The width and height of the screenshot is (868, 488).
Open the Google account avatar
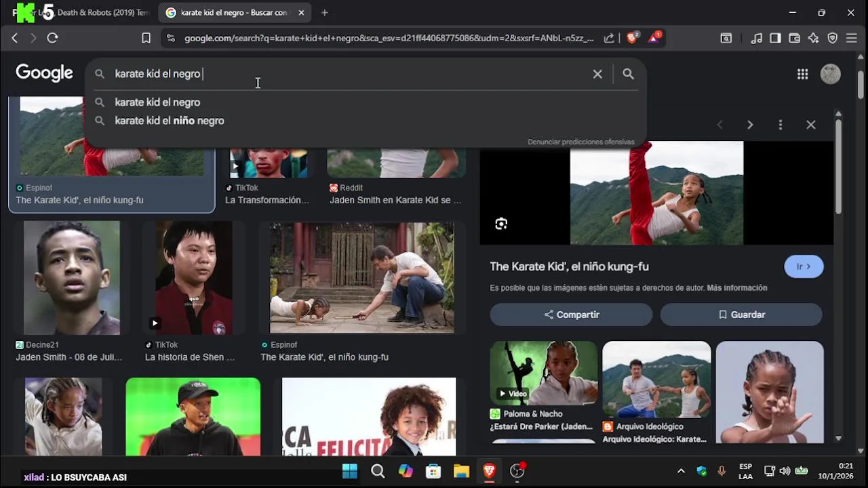point(830,74)
